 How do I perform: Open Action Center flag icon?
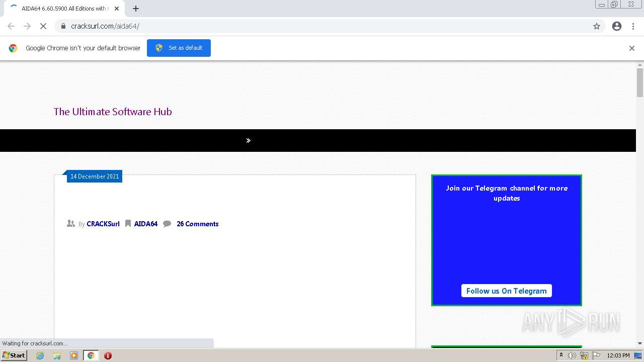(596, 355)
